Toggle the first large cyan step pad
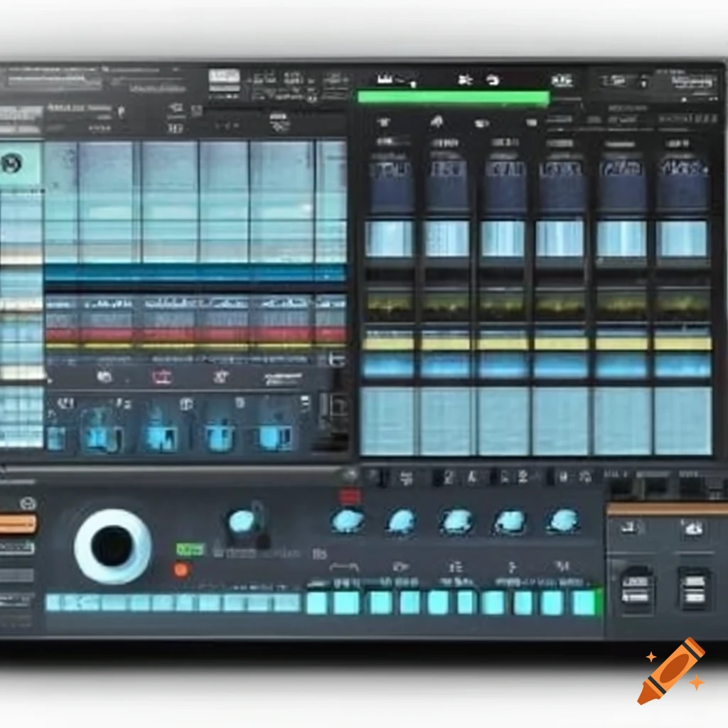The image size is (728, 728). [x=316, y=603]
